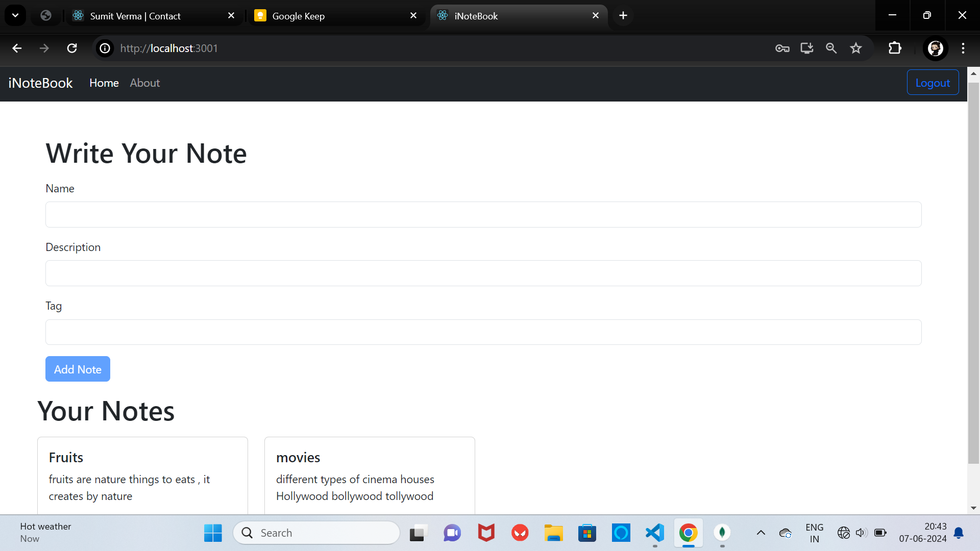Open the zoom magnifier icon in address bar
This screenshot has width=980, height=551.
[831, 48]
